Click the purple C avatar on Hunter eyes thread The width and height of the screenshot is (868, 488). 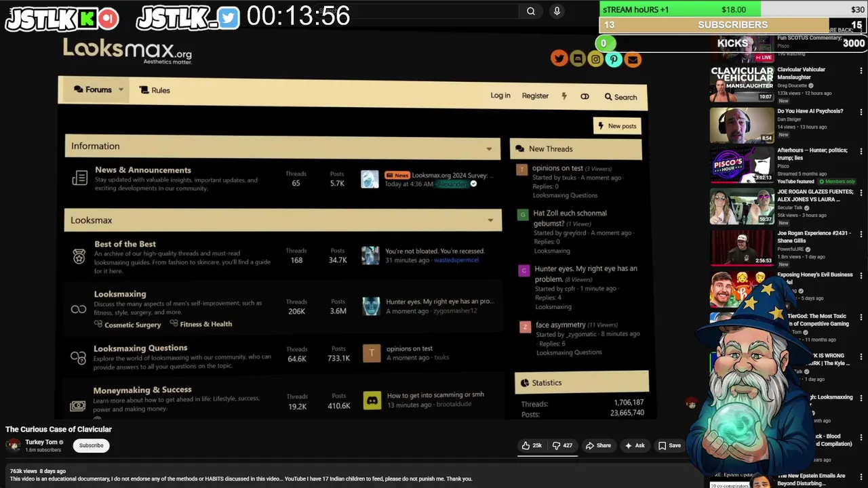click(x=524, y=270)
